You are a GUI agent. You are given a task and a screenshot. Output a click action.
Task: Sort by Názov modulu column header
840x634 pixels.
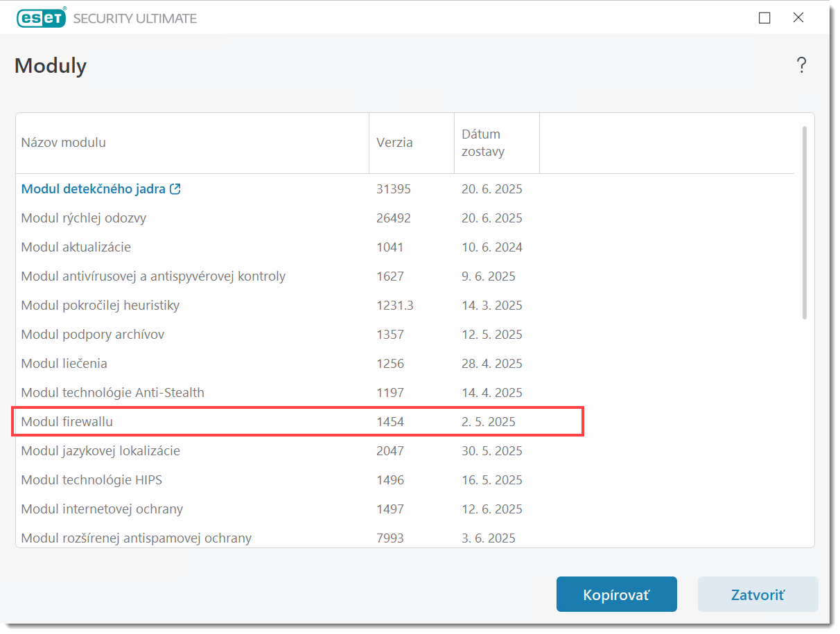[63, 143]
